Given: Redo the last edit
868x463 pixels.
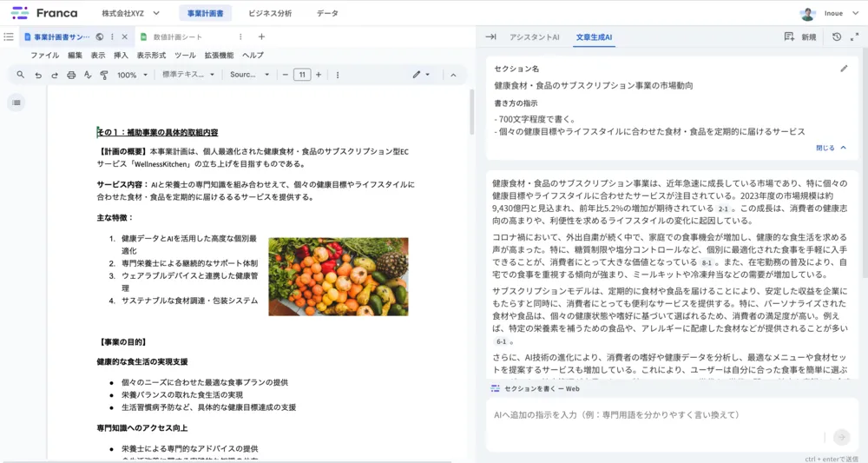Looking at the screenshot, I should click(x=54, y=75).
